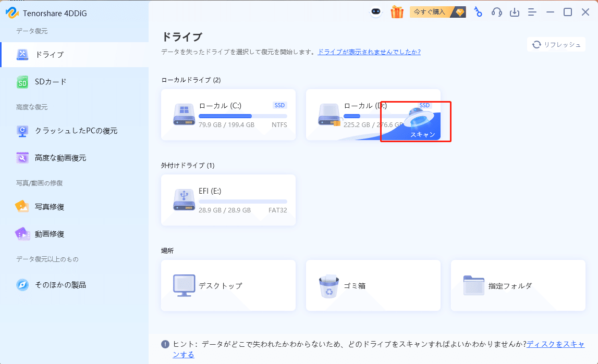Click the locked drive icon of D:

pyautogui.click(x=329, y=115)
